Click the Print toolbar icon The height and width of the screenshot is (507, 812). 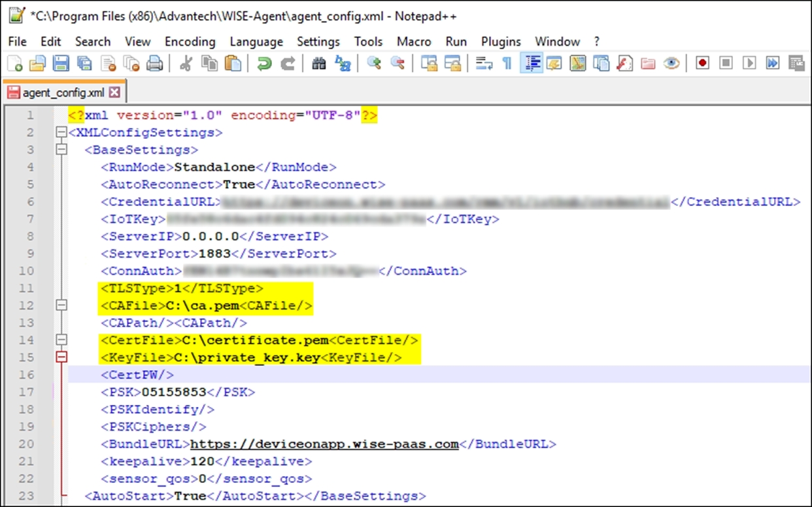(x=154, y=63)
